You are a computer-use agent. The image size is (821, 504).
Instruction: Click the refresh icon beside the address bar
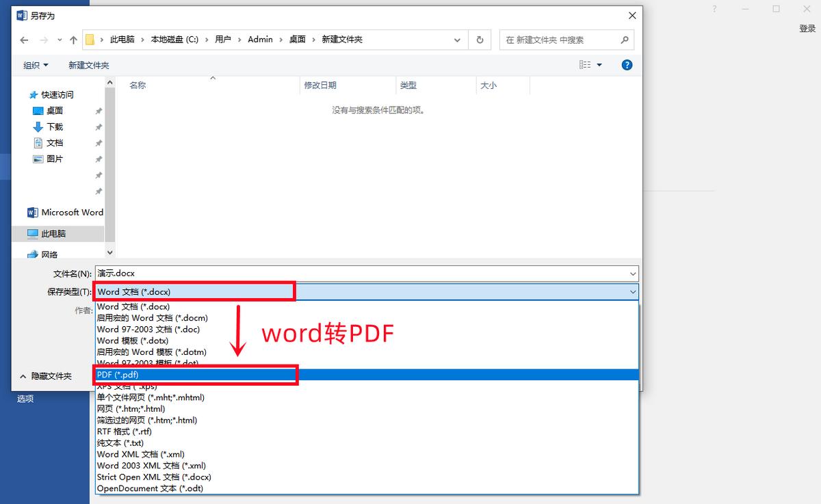tap(479, 40)
